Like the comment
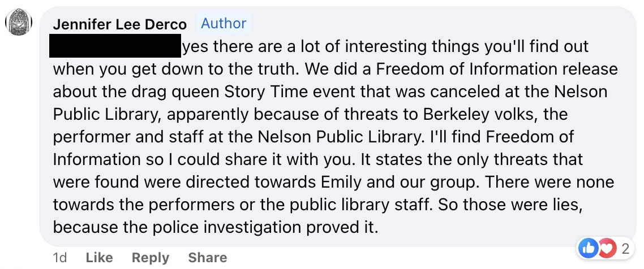Screen dimensions: 644x269 [x=99, y=258]
